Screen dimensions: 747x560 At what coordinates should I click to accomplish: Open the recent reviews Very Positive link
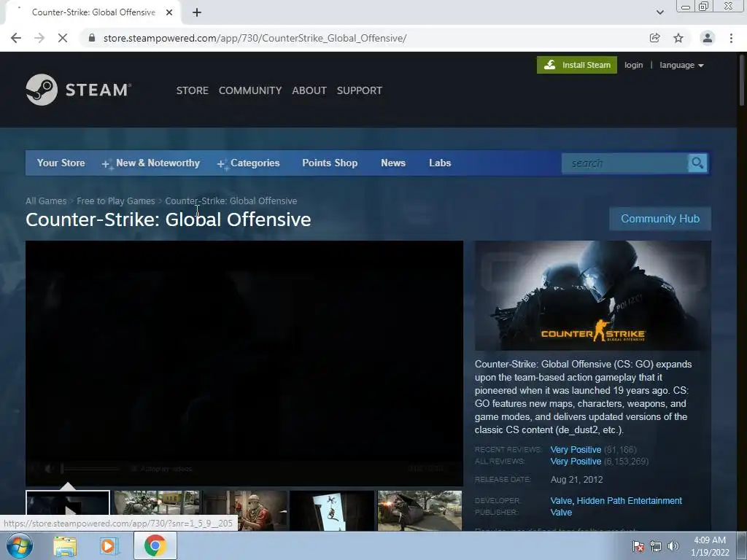click(576, 449)
